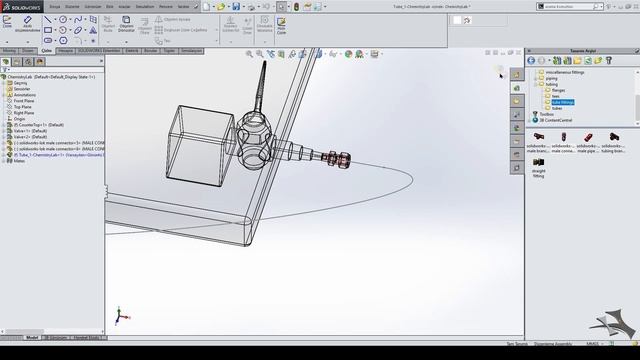Open the Simulation menu
The width and height of the screenshot is (640, 360).
(145, 7)
